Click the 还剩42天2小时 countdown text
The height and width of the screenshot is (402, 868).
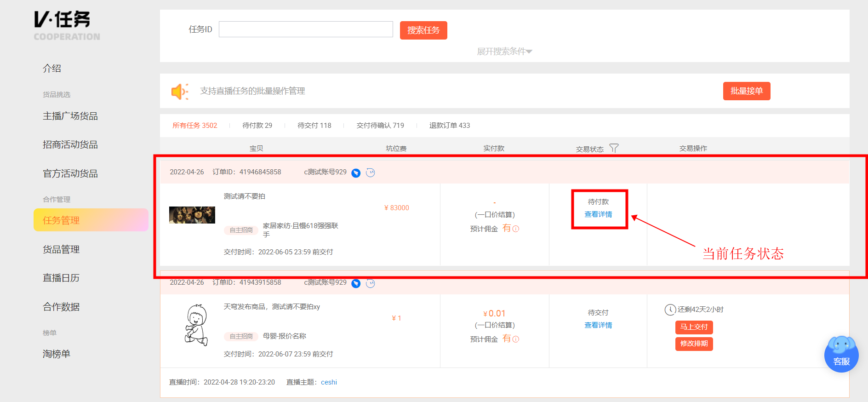pyautogui.click(x=701, y=310)
